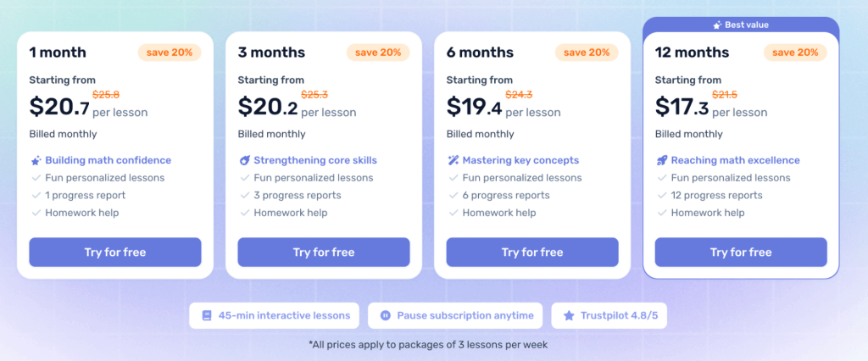Click the Pause subscription anytime label

(x=465, y=315)
